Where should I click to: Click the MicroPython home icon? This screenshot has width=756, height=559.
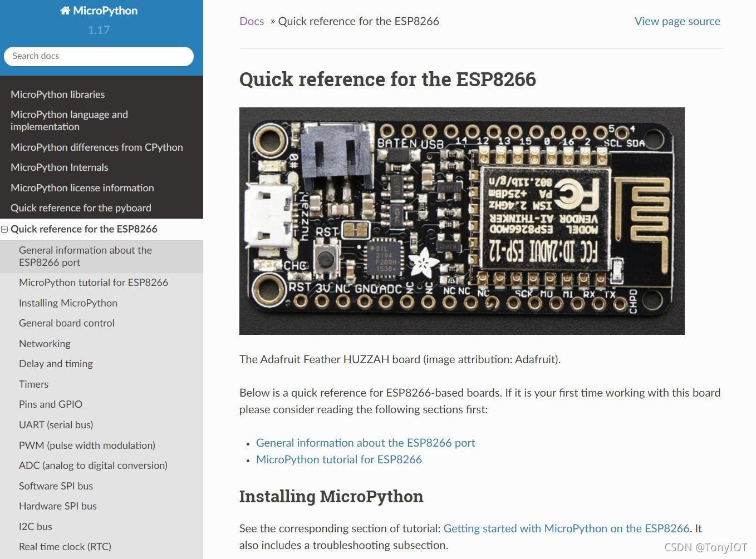[65, 11]
